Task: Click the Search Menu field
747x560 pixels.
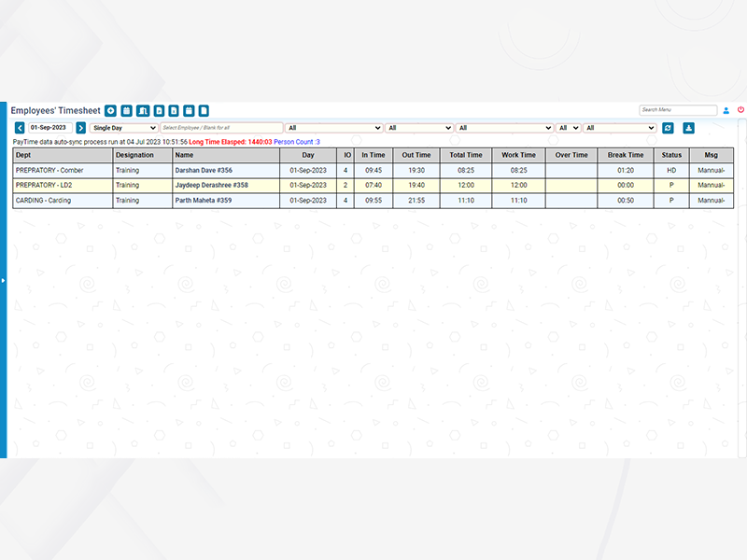Action: [678, 110]
